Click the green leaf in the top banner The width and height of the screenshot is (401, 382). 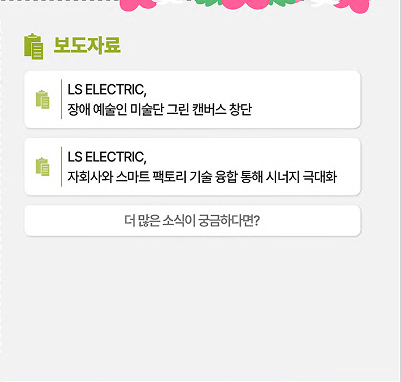(x=209, y=3)
